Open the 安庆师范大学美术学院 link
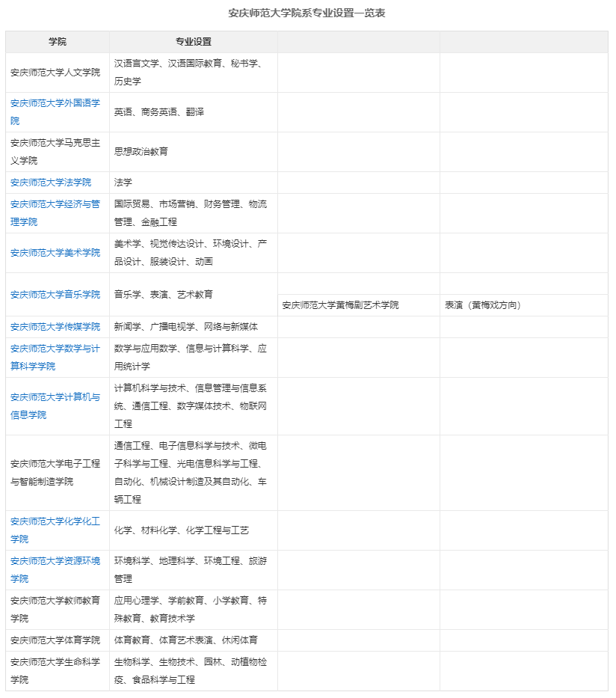Image resolution: width=616 pixels, height=698 pixels. [55, 253]
